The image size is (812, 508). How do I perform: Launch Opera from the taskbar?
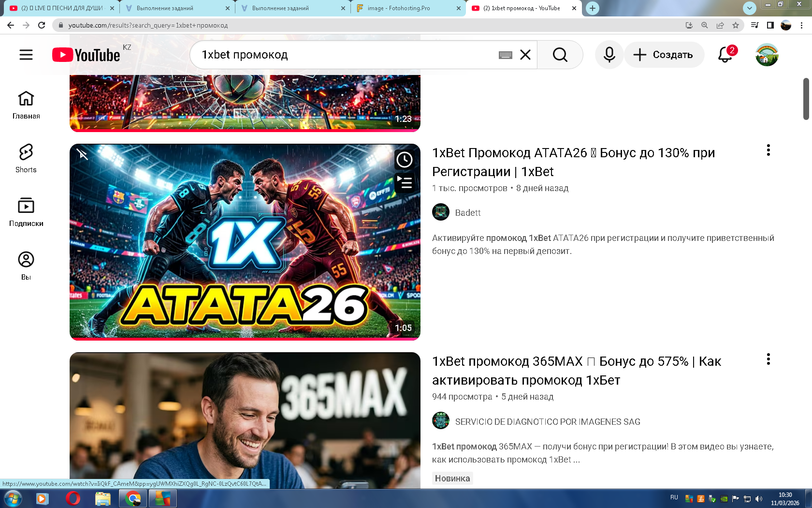[72, 498]
